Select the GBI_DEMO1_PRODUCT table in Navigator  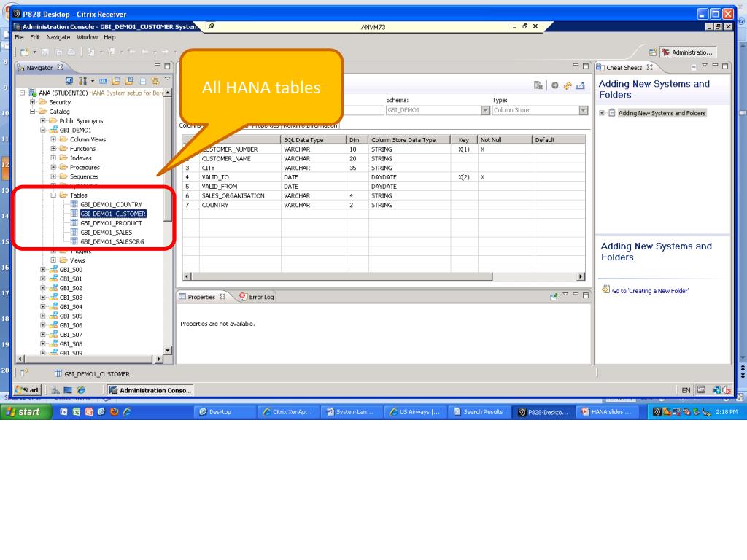click(111, 223)
